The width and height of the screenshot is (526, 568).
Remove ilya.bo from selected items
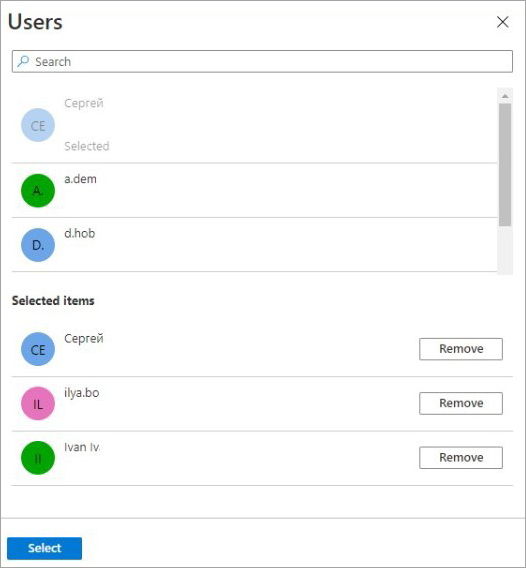pyautogui.click(x=461, y=403)
